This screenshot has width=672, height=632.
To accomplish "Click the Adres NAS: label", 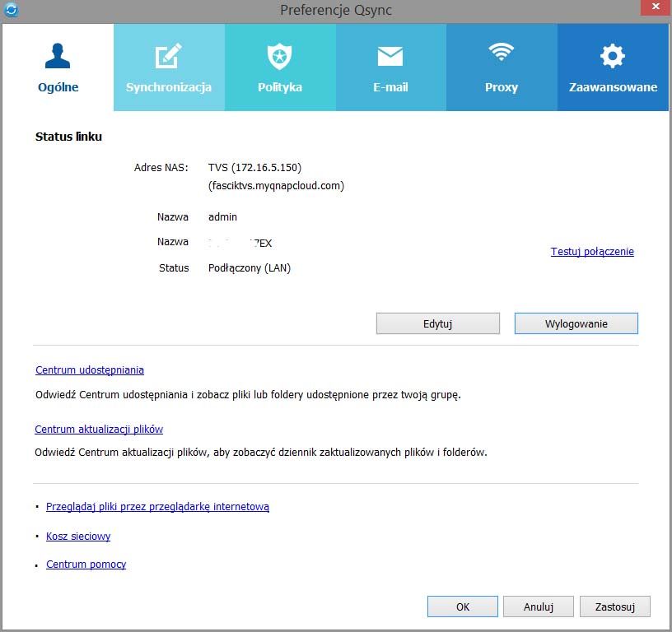I will 161,167.
